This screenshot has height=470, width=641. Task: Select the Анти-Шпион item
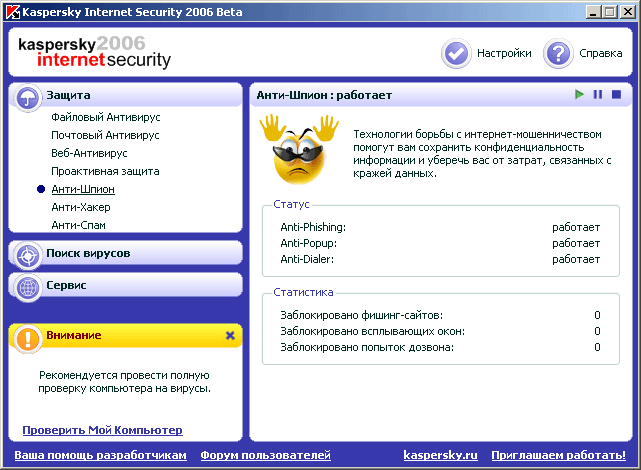[x=83, y=189]
